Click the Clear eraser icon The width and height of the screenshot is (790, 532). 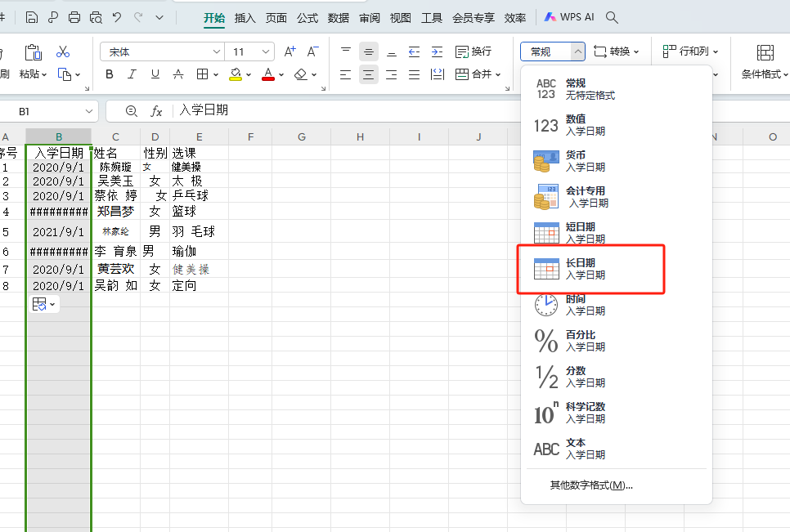[301, 74]
